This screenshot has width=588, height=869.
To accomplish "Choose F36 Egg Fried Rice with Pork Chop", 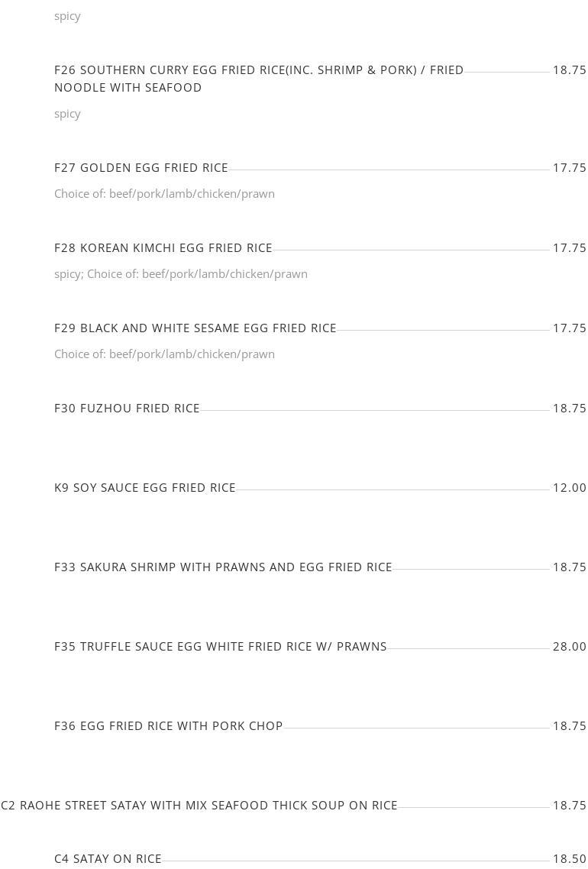I will [x=169, y=726].
